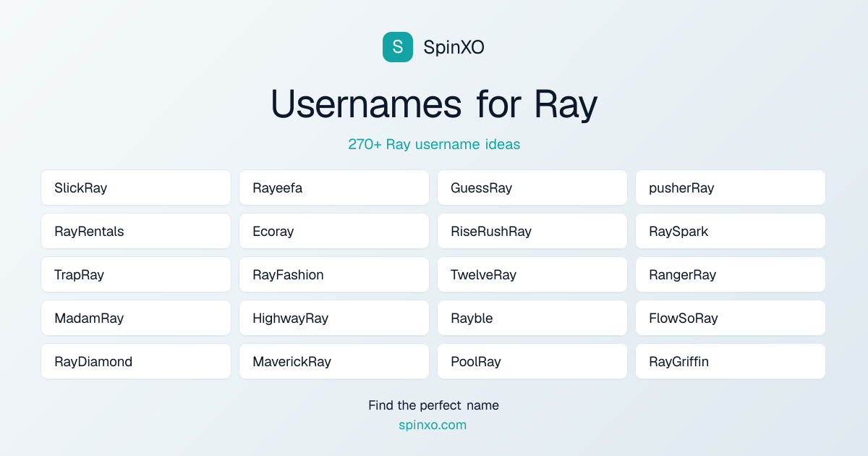
Task: Click the teal SpinXO S logo icon
Action: tap(398, 47)
